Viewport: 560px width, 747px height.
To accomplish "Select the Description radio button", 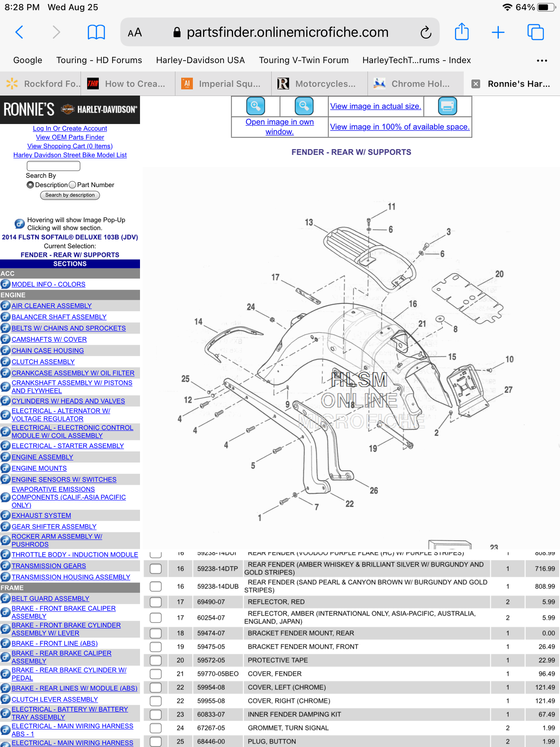I will [30, 185].
